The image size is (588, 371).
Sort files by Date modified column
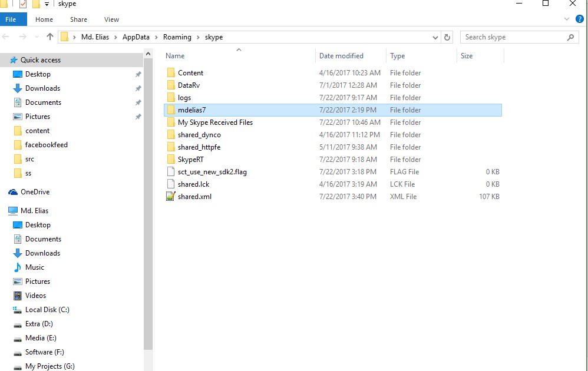click(x=341, y=56)
